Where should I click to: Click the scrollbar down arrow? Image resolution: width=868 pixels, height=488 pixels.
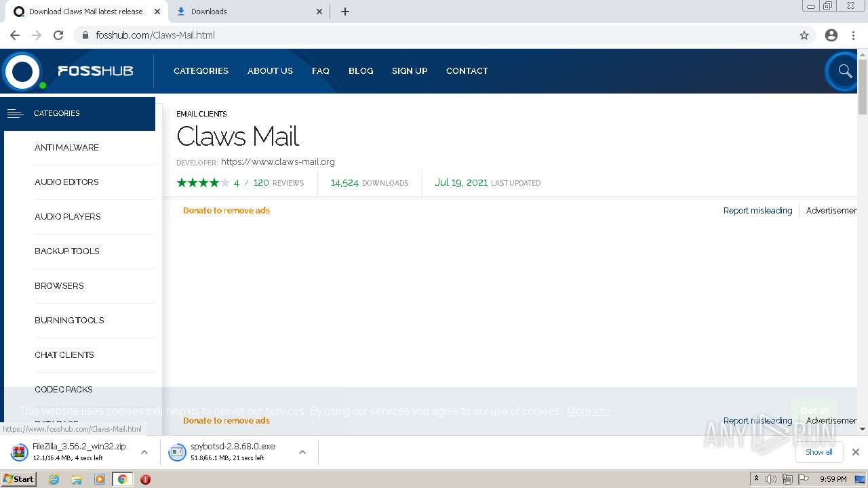863,428
